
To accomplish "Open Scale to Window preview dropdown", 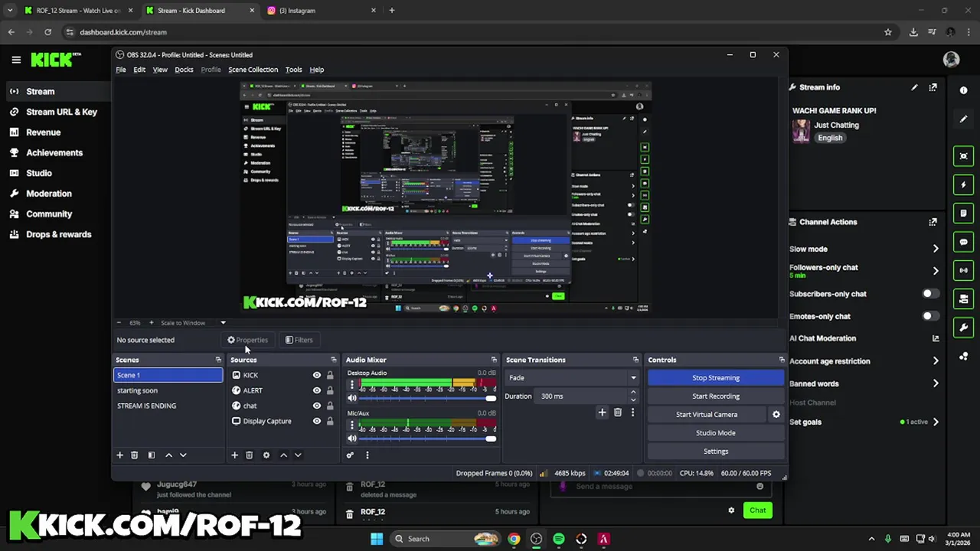I will click(x=193, y=323).
